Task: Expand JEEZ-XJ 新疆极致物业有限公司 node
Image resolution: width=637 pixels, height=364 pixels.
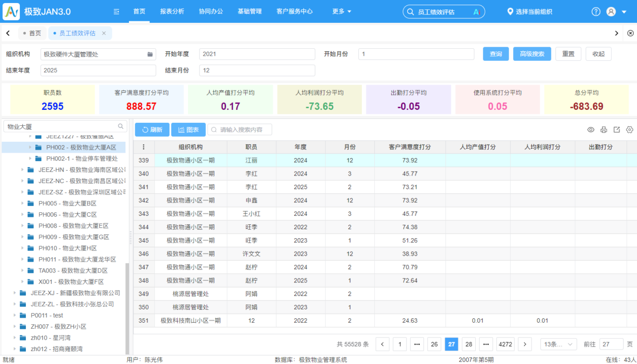Action: (14, 293)
